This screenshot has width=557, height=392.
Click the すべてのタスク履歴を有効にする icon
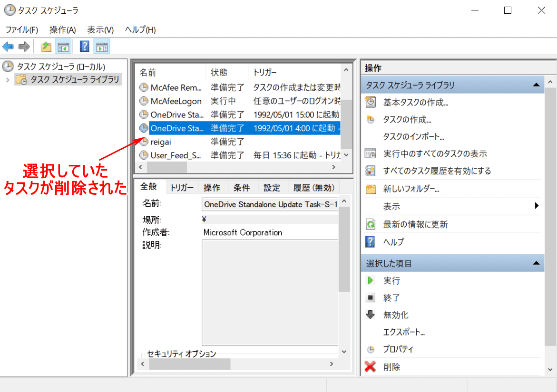[x=371, y=171]
